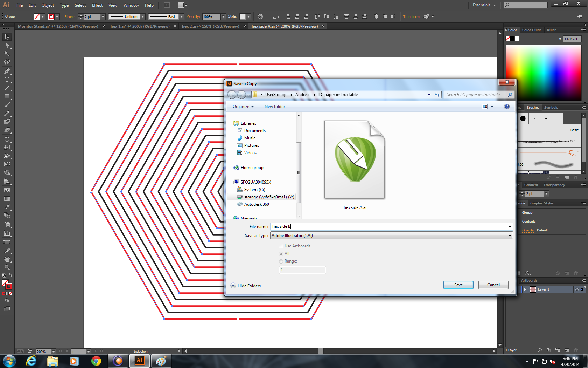Select the Lasso tool
588x368 pixels.
(x=7, y=62)
